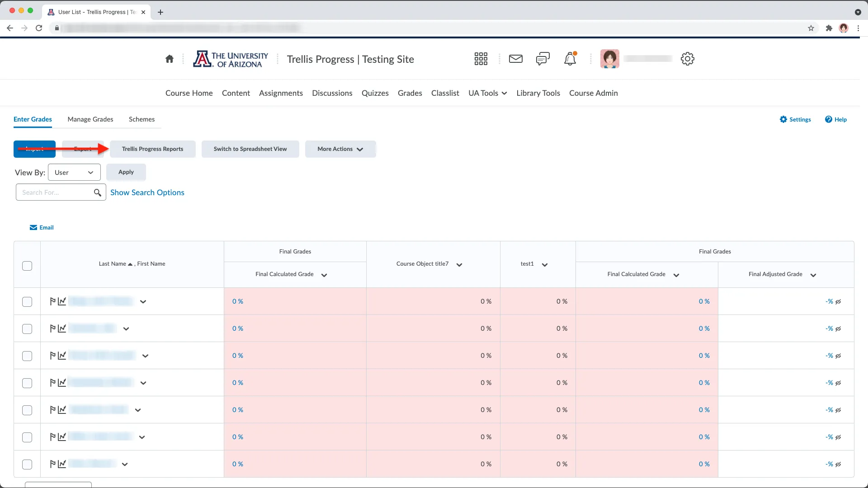Screen dimensions: 868x488
Task: Expand first Final Calculated Grade column menu
Action: coord(324,275)
